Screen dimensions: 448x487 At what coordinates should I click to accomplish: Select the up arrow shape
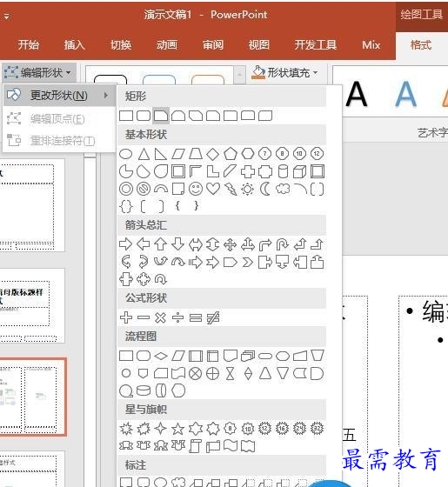161,244
